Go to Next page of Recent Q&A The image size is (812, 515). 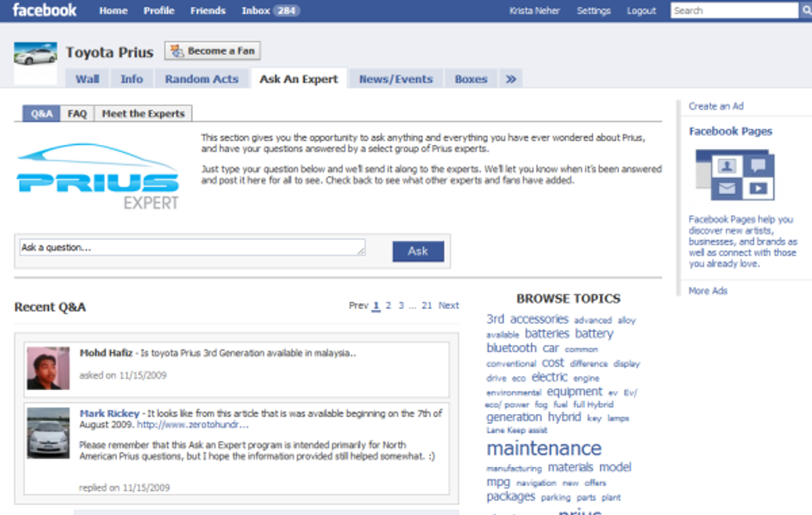tap(448, 306)
